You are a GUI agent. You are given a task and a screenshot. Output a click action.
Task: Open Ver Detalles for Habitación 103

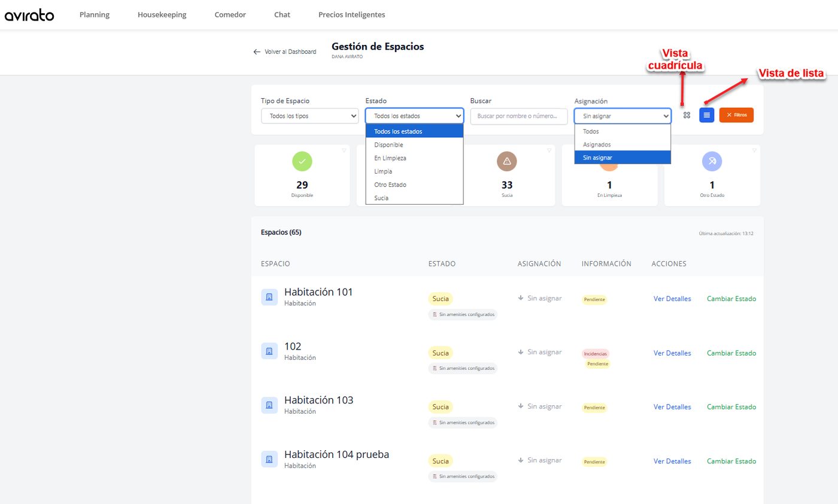click(x=672, y=407)
